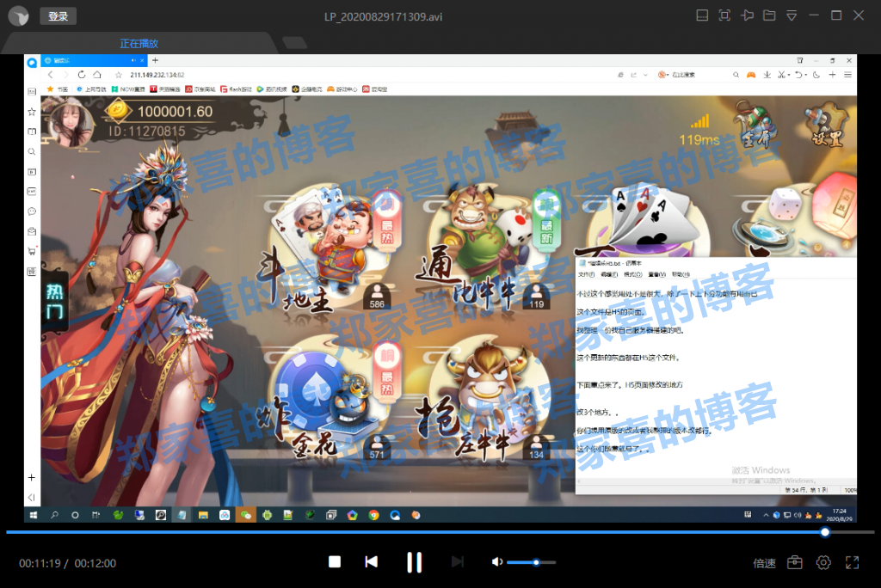This screenshot has height=588, width=881.
Task: Select the 热门 category tab in game
Action: (x=54, y=301)
